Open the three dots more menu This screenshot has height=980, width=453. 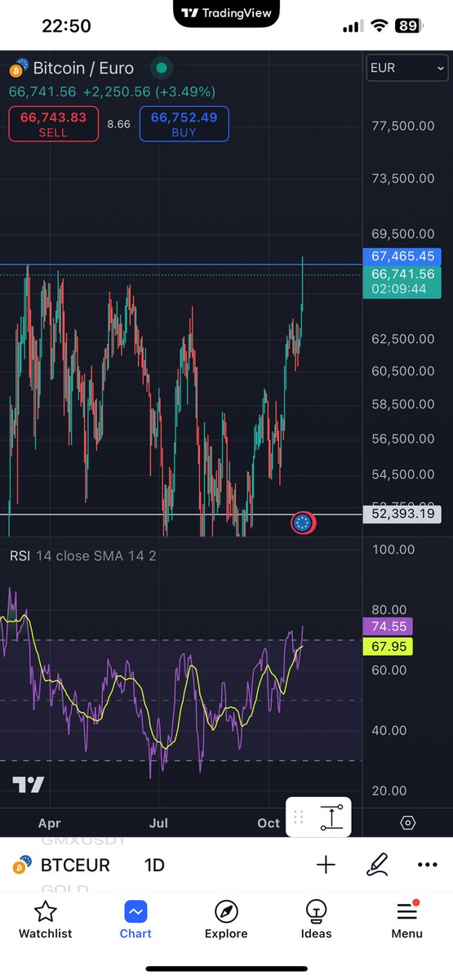pyautogui.click(x=427, y=865)
